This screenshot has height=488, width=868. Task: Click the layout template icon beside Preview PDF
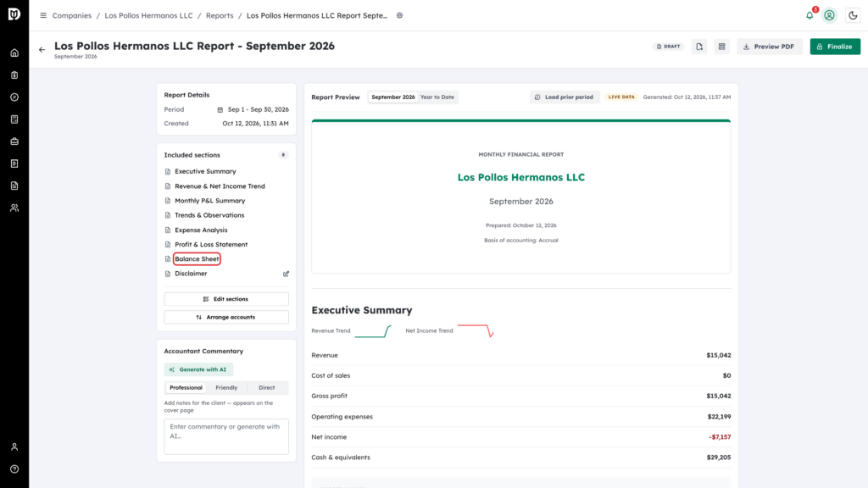point(722,47)
